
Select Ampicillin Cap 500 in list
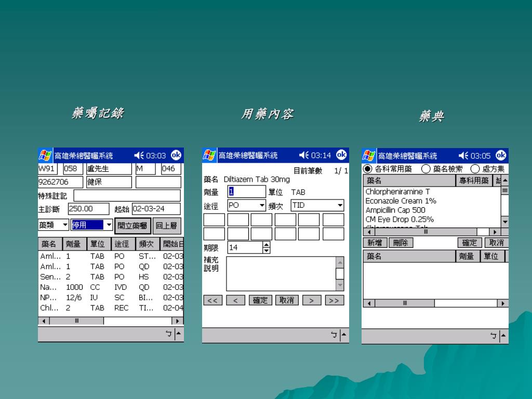click(395, 210)
